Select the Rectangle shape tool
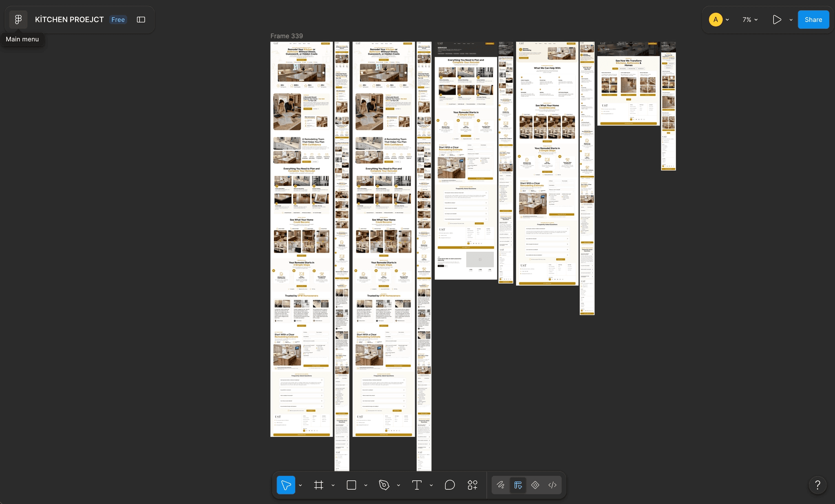The height and width of the screenshot is (504, 835). point(351,485)
